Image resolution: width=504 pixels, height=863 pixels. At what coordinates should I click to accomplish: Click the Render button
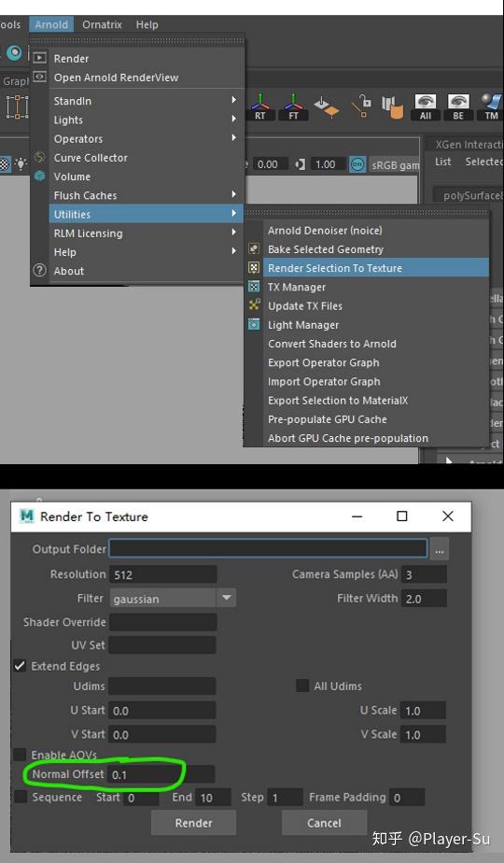(x=194, y=823)
